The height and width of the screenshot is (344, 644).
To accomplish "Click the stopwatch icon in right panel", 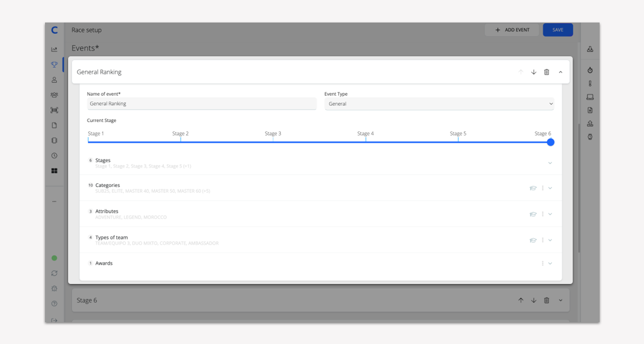I will click(590, 70).
